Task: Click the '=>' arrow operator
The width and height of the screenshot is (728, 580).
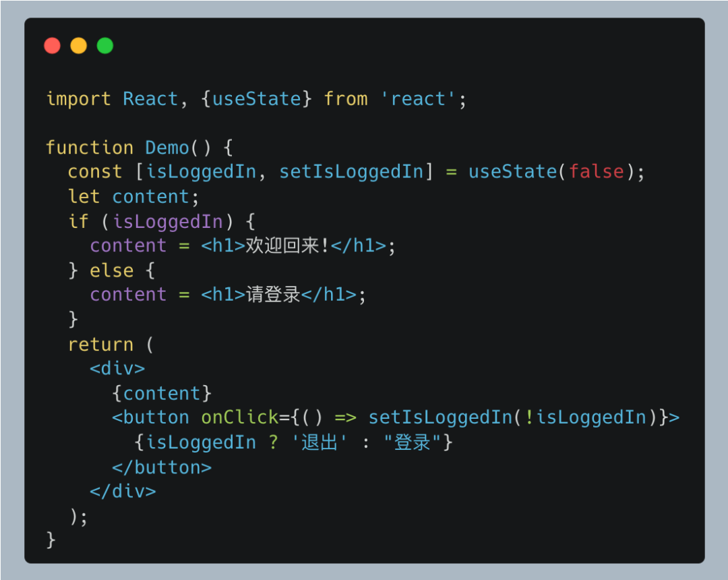Action: [x=345, y=417]
